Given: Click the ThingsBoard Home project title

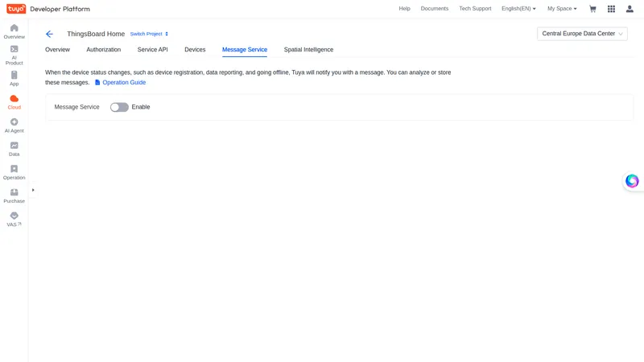Looking at the screenshot, I should (x=96, y=34).
